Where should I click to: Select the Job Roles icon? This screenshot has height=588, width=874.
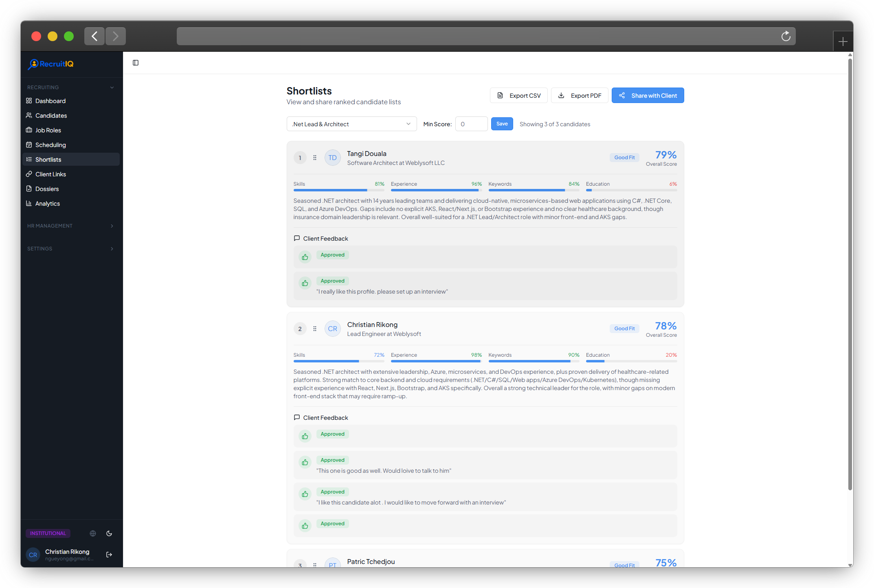click(x=29, y=130)
